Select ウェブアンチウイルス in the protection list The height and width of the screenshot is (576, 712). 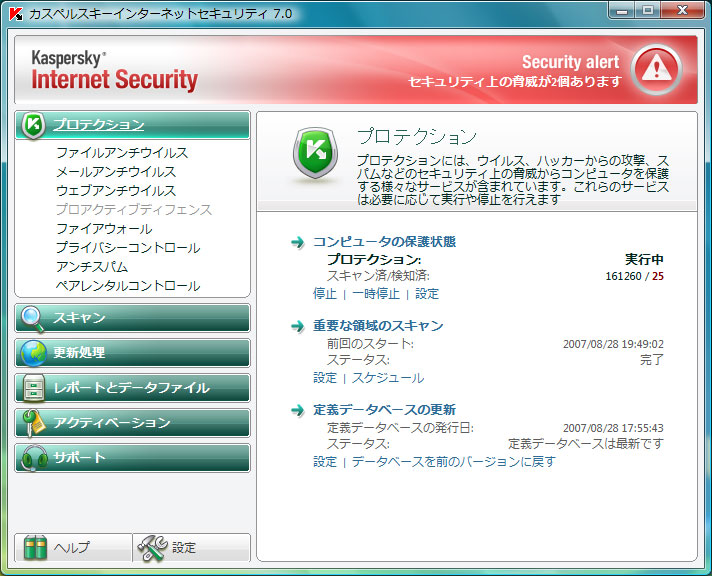click(x=116, y=191)
